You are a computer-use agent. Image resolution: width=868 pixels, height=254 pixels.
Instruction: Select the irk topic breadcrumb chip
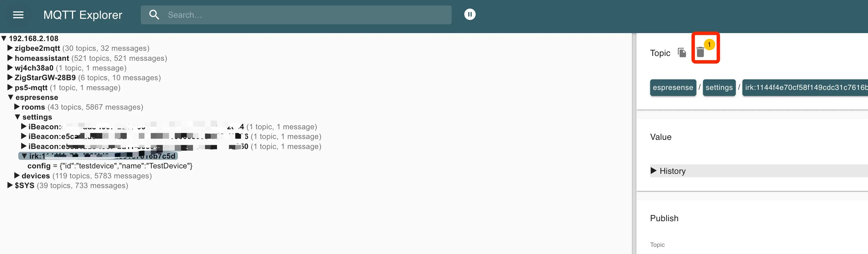pyautogui.click(x=805, y=88)
